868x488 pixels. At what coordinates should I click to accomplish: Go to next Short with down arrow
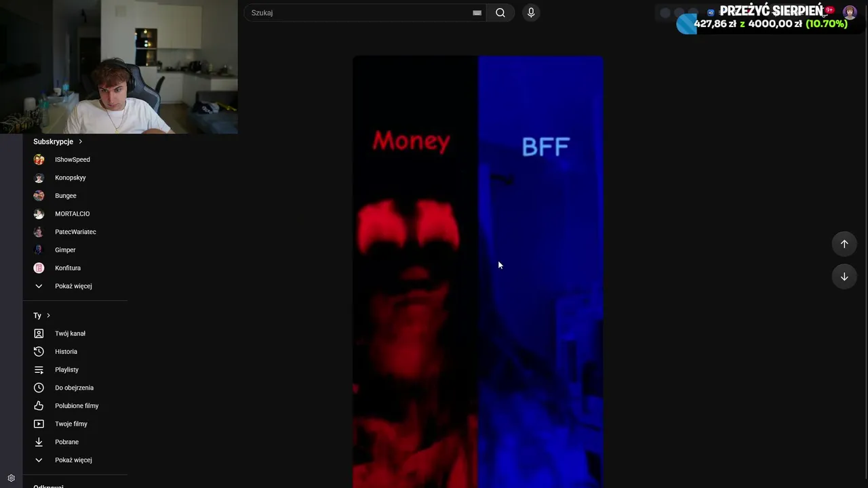click(x=844, y=277)
